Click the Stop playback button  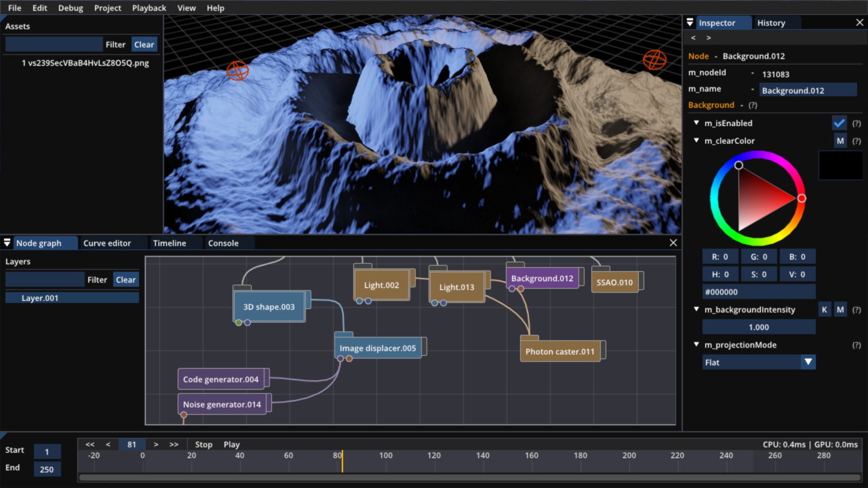203,445
